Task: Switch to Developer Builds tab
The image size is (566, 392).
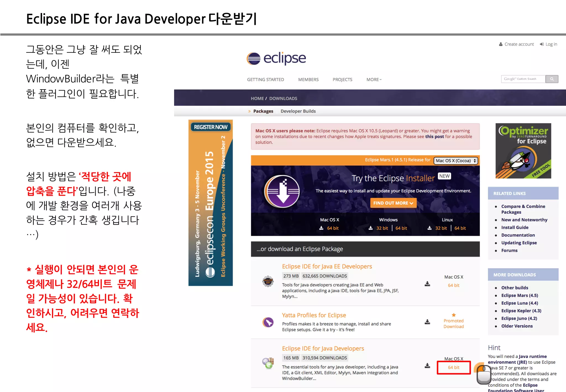Action: tap(298, 111)
